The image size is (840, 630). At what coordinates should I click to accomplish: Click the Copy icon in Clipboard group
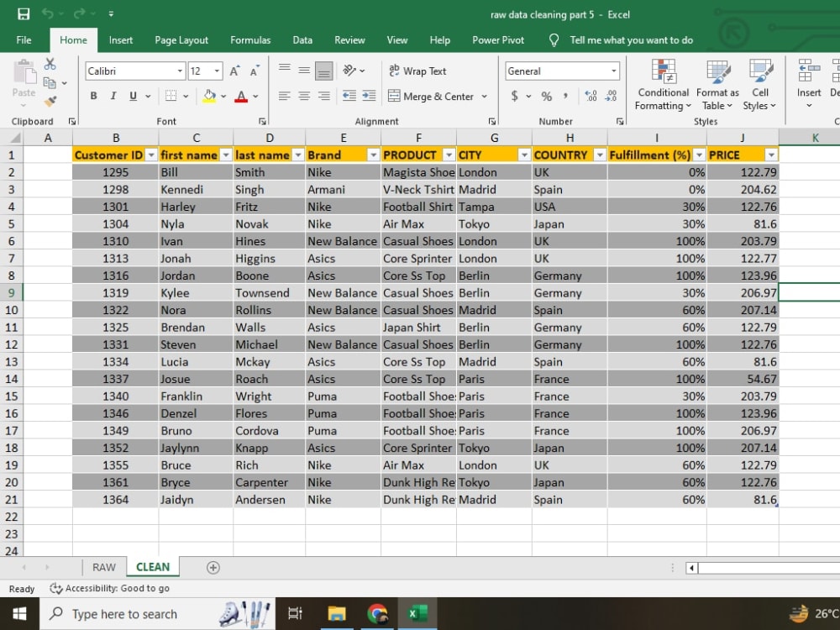pos(50,82)
